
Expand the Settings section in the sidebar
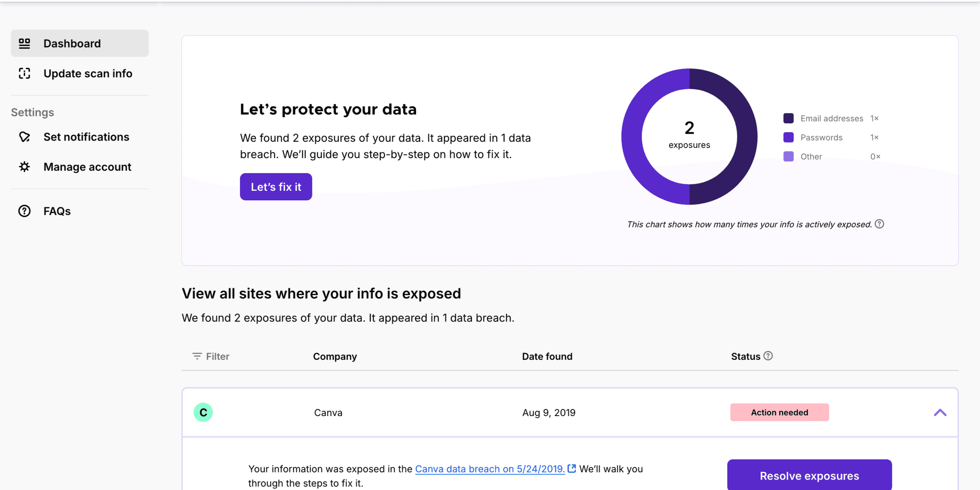coord(33,112)
